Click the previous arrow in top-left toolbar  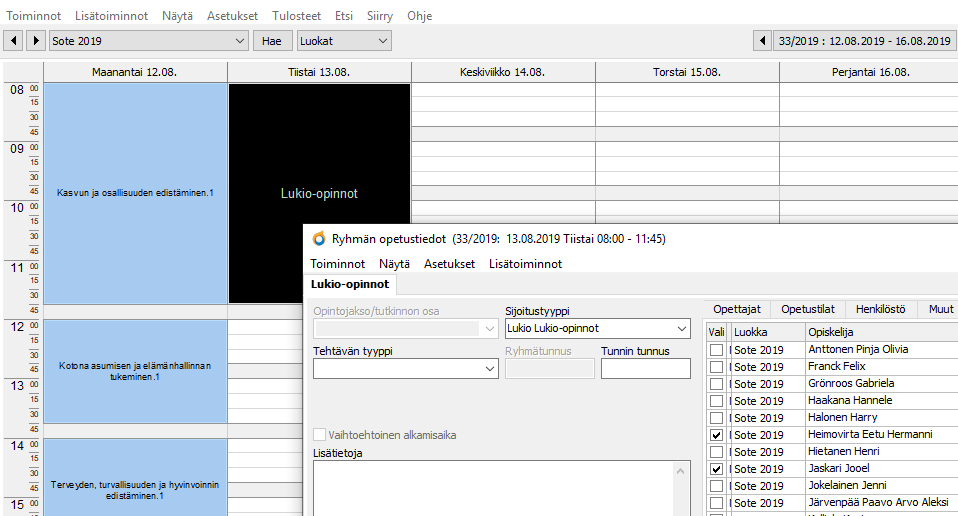point(14,41)
